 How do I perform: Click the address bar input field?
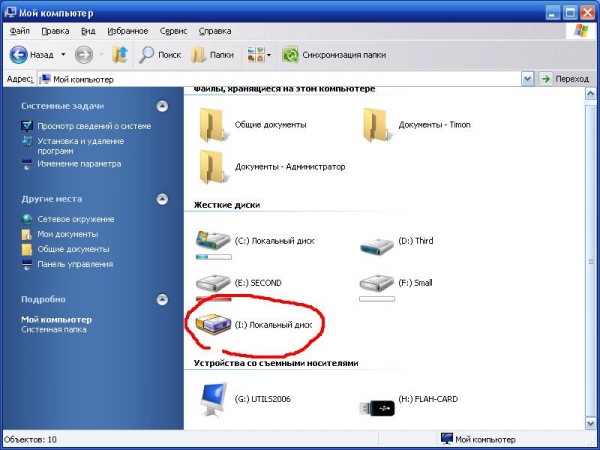[x=279, y=79]
